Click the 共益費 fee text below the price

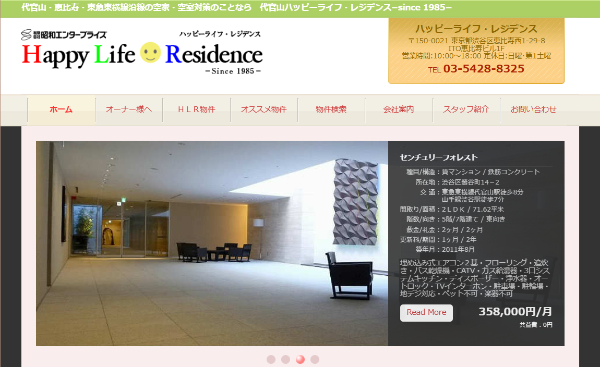(536, 325)
